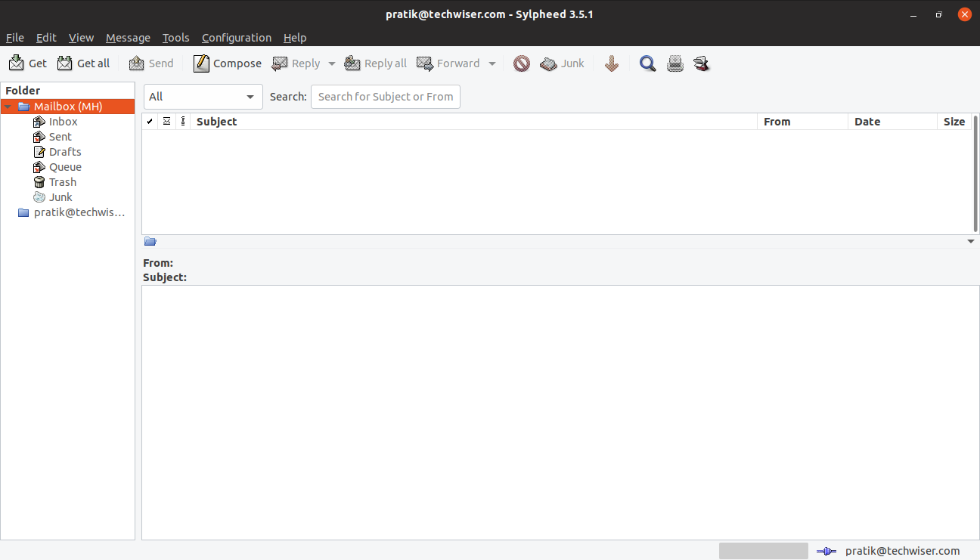
Task: Click the address book toolbar icon
Action: [x=702, y=63]
